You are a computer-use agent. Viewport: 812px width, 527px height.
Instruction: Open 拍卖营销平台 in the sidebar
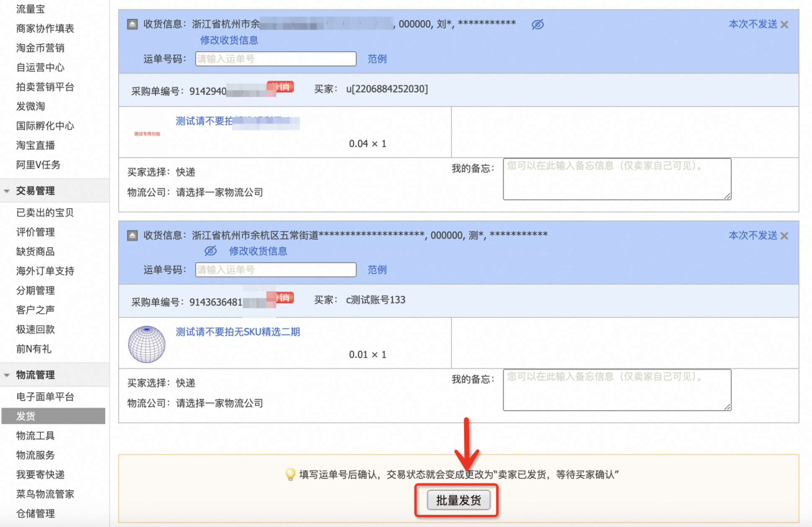[45, 87]
